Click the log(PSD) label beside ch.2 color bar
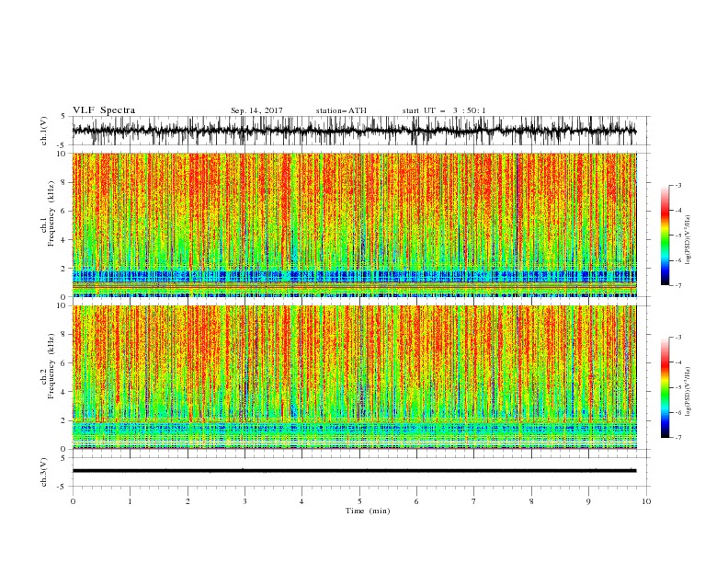 click(688, 392)
